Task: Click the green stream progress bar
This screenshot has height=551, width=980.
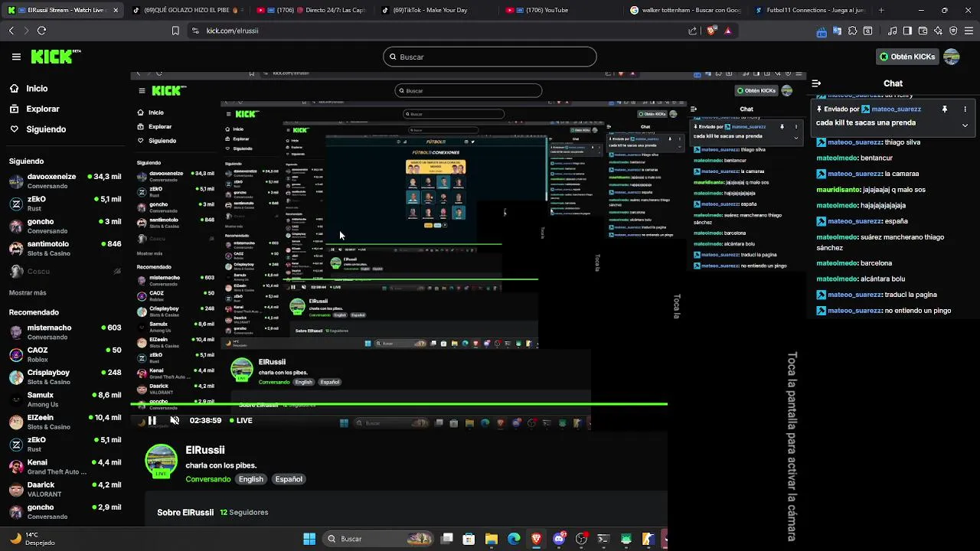Action: 399,404
